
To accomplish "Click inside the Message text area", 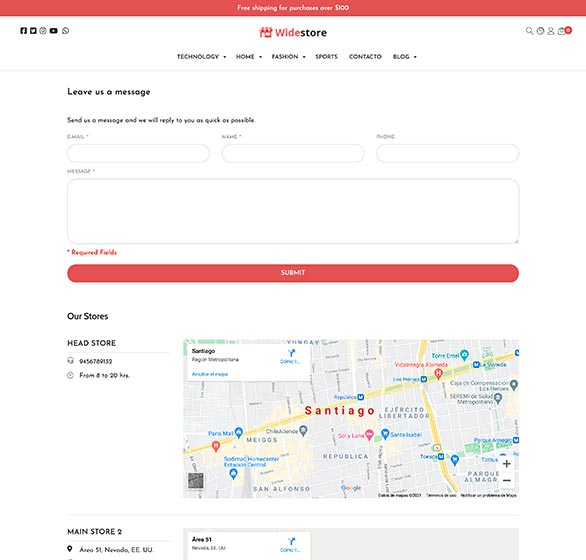I will click(x=293, y=211).
